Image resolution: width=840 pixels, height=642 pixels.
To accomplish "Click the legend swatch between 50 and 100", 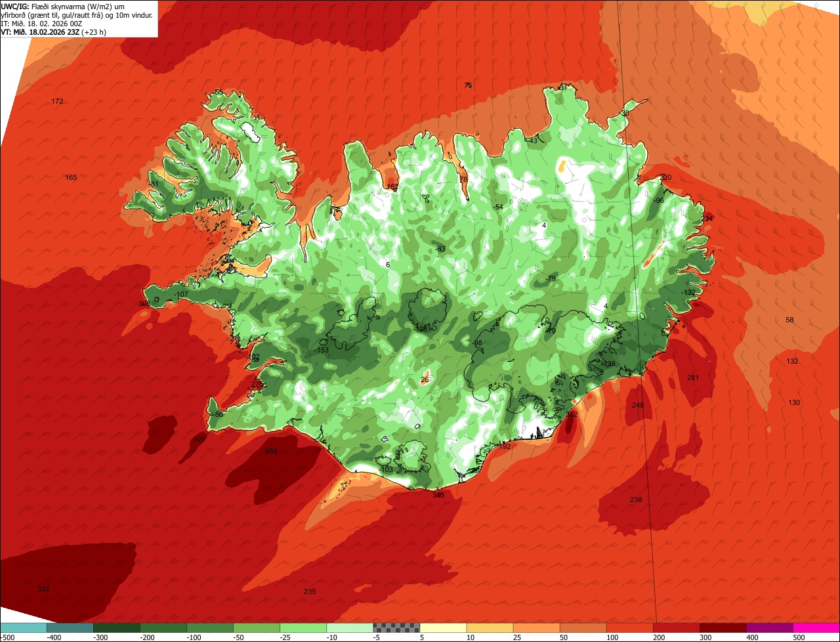I will click(583, 628).
